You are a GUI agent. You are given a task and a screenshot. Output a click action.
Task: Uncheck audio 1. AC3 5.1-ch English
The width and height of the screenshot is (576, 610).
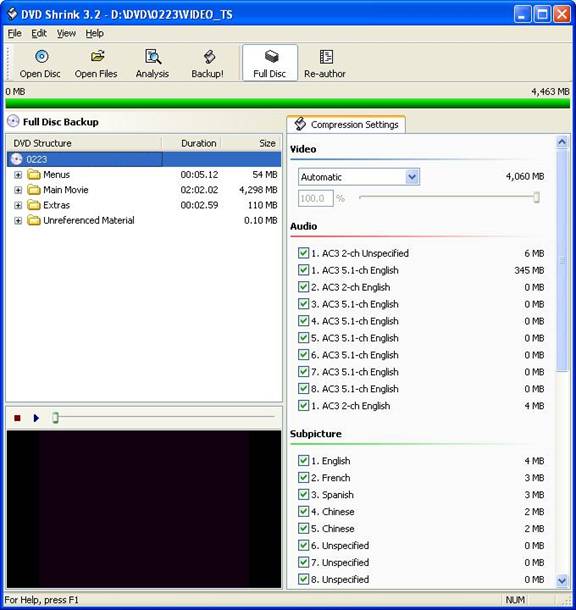click(x=303, y=270)
